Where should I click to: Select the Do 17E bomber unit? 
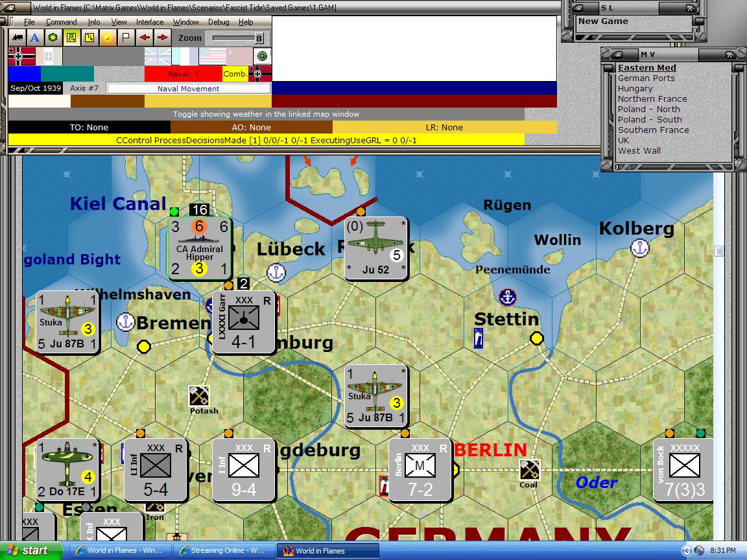[x=67, y=469]
